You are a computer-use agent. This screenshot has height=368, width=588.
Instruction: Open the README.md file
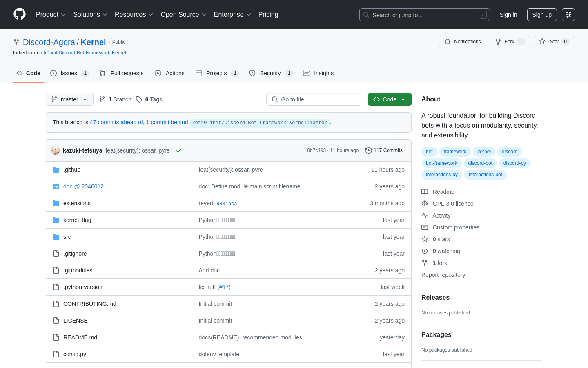pos(80,337)
